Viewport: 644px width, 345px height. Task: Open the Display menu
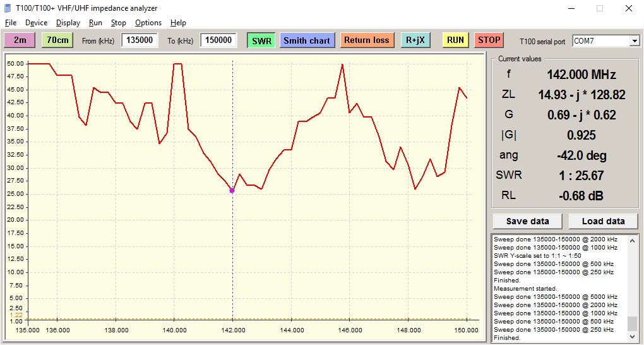pos(68,23)
